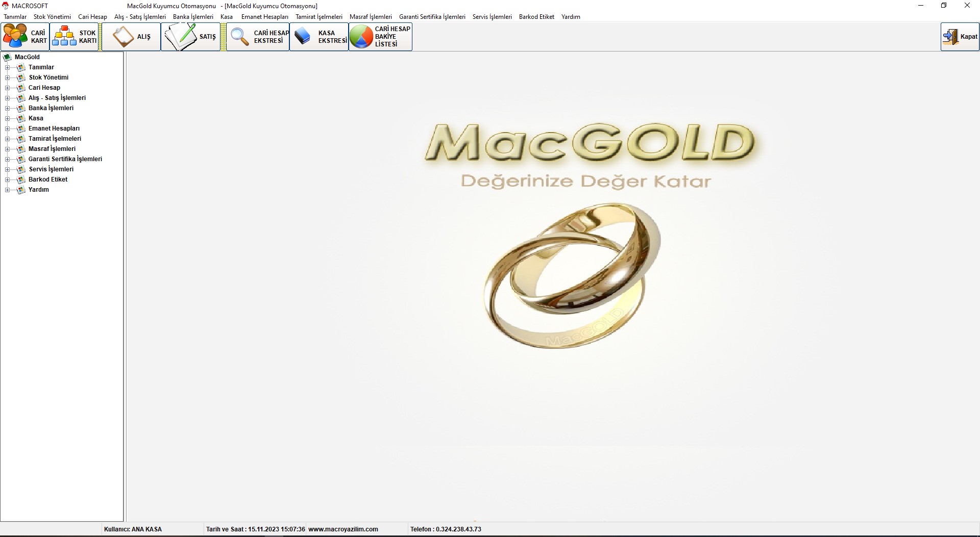This screenshot has height=537, width=980.
Task: Select the MacGold root tree node
Action: coord(27,57)
